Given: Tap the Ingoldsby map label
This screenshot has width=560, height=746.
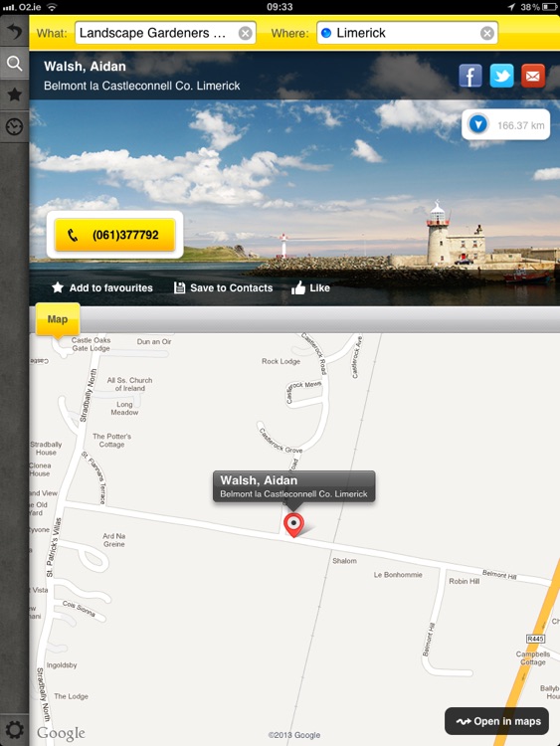Looking at the screenshot, I should [62, 665].
